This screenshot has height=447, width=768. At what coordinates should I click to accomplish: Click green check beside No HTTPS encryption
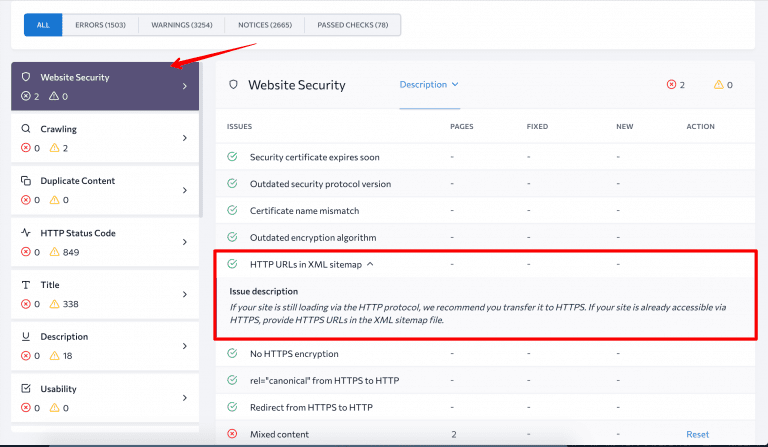pyautogui.click(x=232, y=354)
